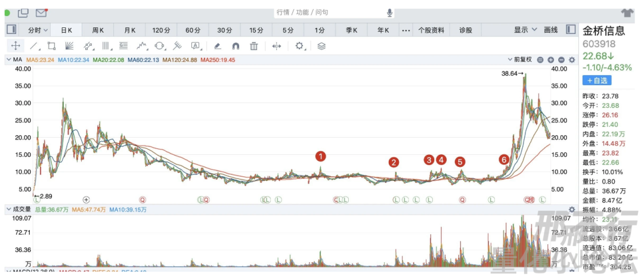644x280 pixels.
Task: Switch to the 日K tab
Action: pyautogui.click(x=67, y=30)
